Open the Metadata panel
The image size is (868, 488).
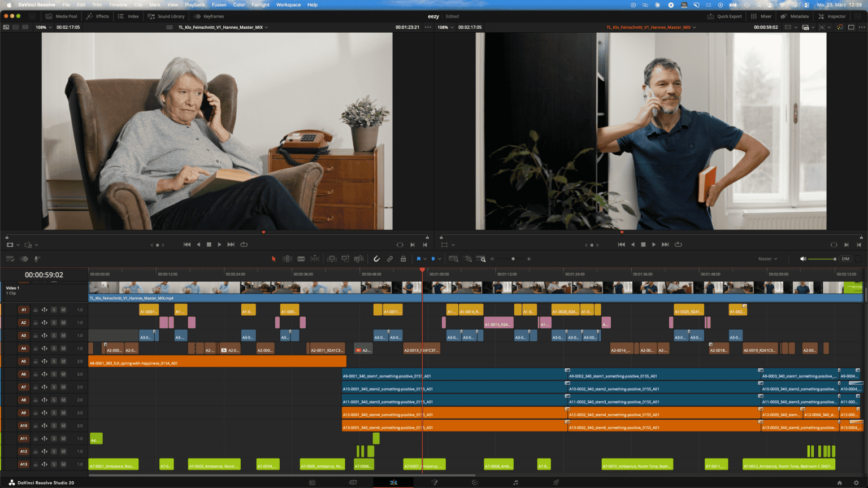pyautogui.click(x=794, y=16)
